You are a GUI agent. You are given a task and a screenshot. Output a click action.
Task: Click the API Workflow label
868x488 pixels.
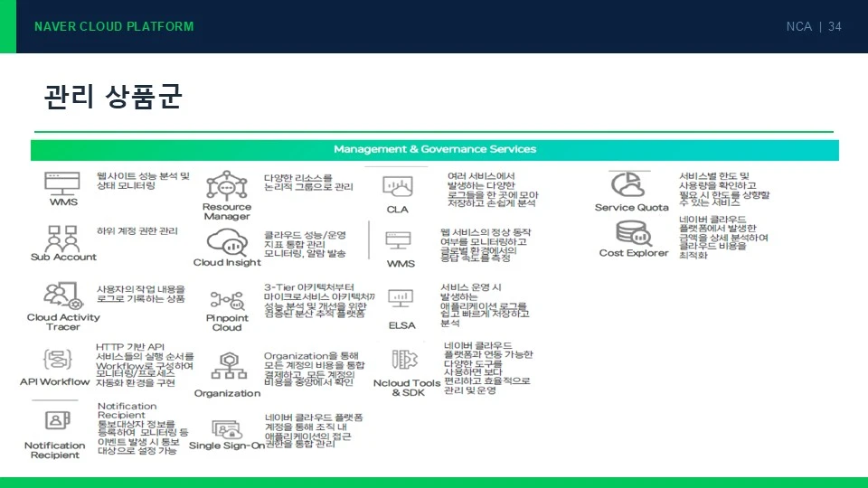pyautogui.click(x=55, y=381)
